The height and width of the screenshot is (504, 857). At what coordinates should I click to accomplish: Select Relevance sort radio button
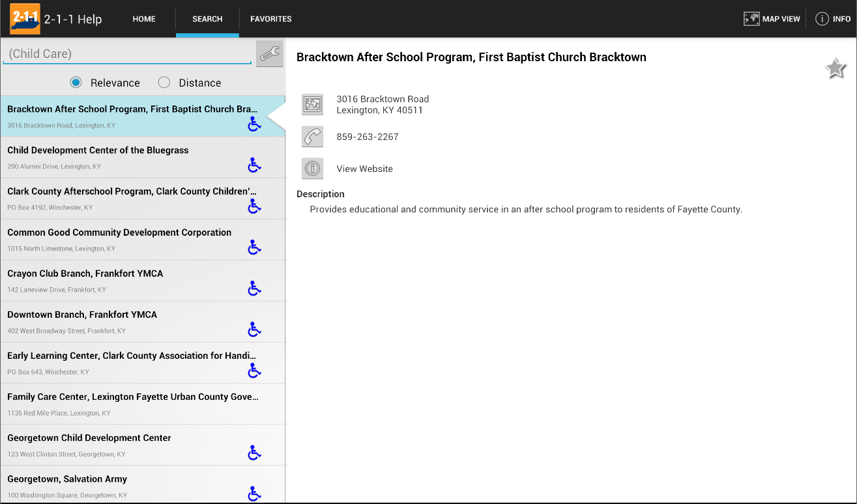click(x=76, y=82)
